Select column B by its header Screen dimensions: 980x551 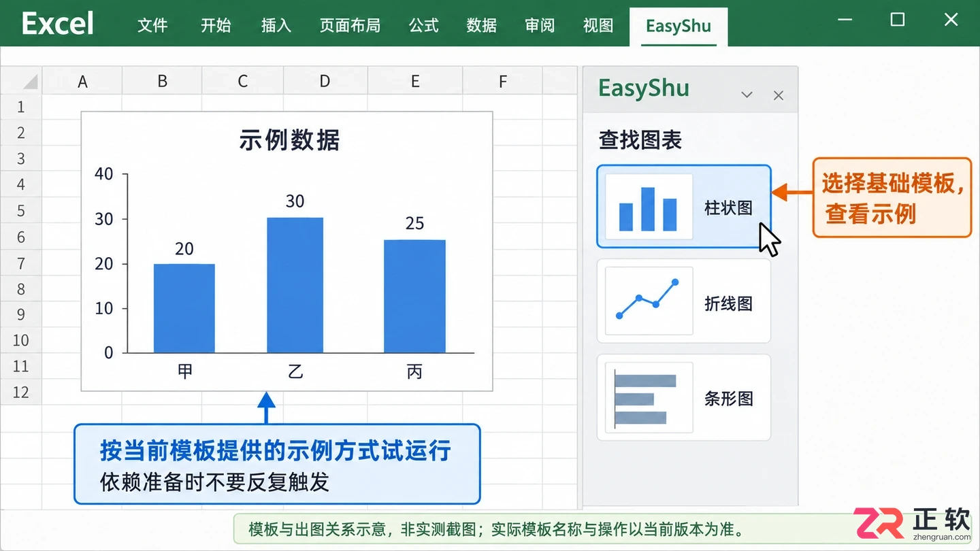click(x=162, y=82)
